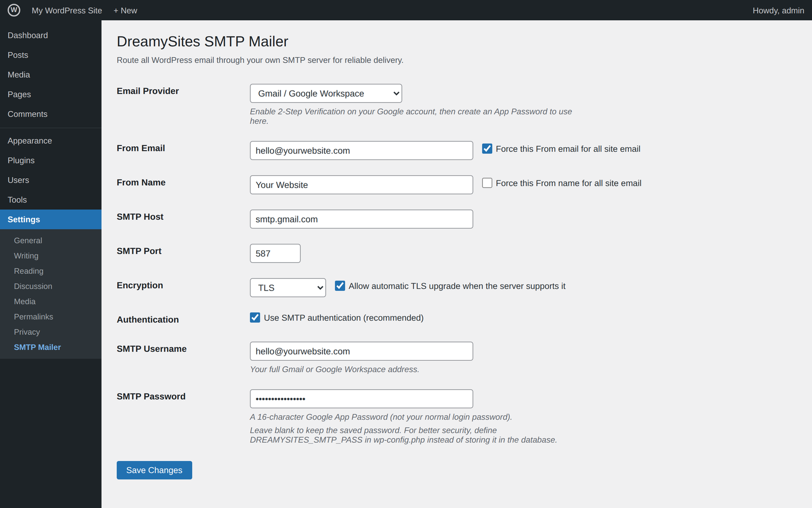This screenshot has height=508, width=812.
Task: Toggle Allow automatic TLS upgrade checkbox
Action: click(340, 286)
